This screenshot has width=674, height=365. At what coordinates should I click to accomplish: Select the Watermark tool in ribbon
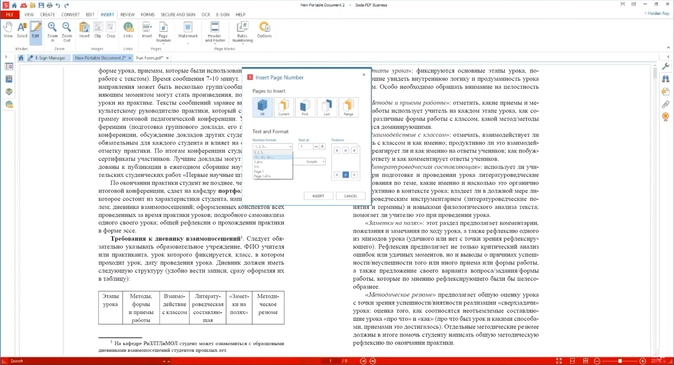[x=187, y=31]
